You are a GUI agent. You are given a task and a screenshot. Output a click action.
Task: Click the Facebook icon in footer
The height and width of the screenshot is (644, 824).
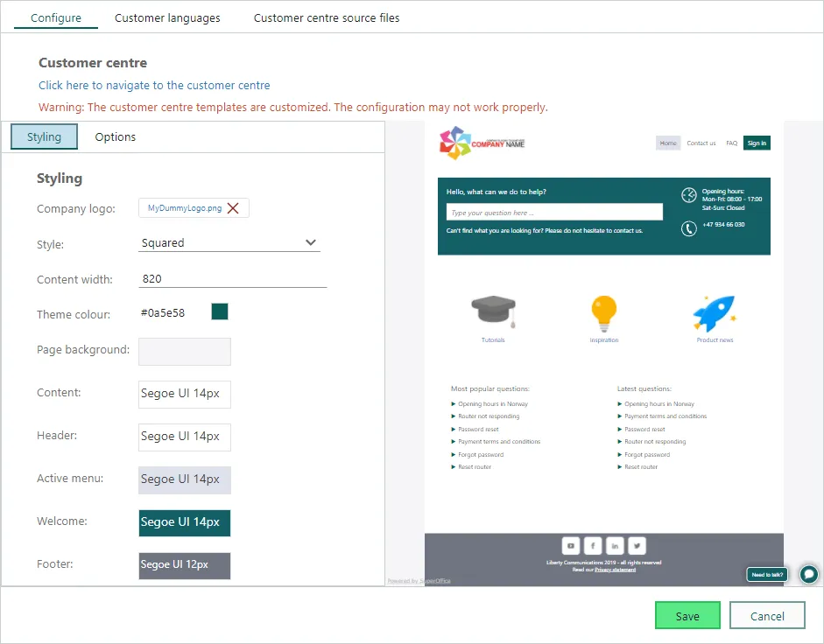(x=593, y=544)
